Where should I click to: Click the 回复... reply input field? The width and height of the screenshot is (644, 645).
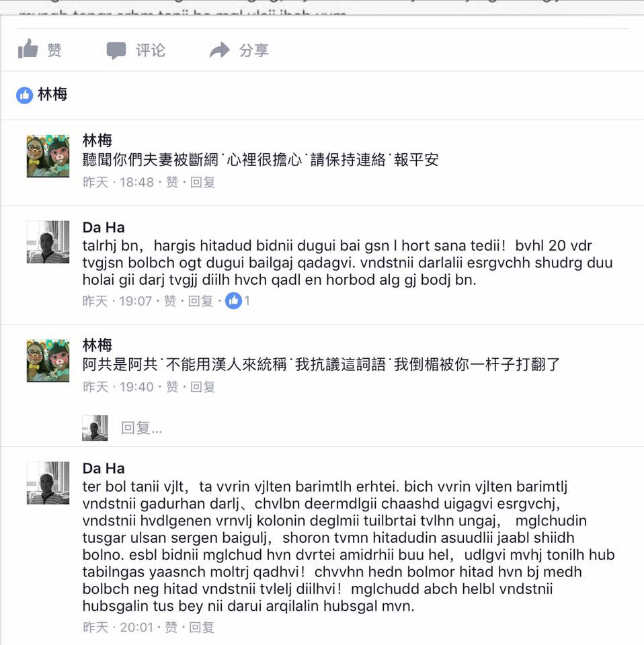[x=141, y=428]
